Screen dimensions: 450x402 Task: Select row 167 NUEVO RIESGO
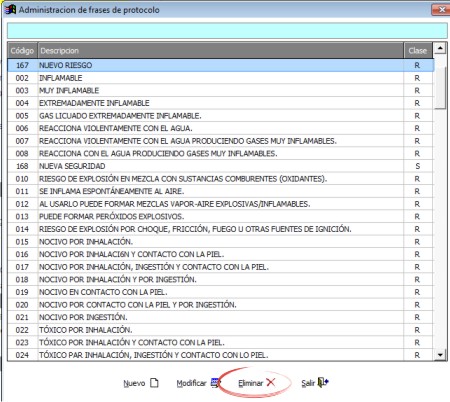pyautogui.click(x=221, y=65)
